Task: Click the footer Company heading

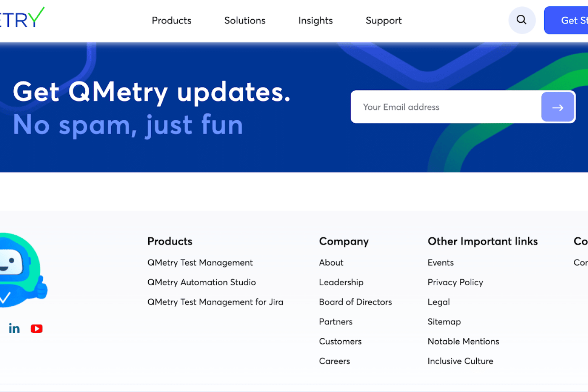Action: point(344,242)
